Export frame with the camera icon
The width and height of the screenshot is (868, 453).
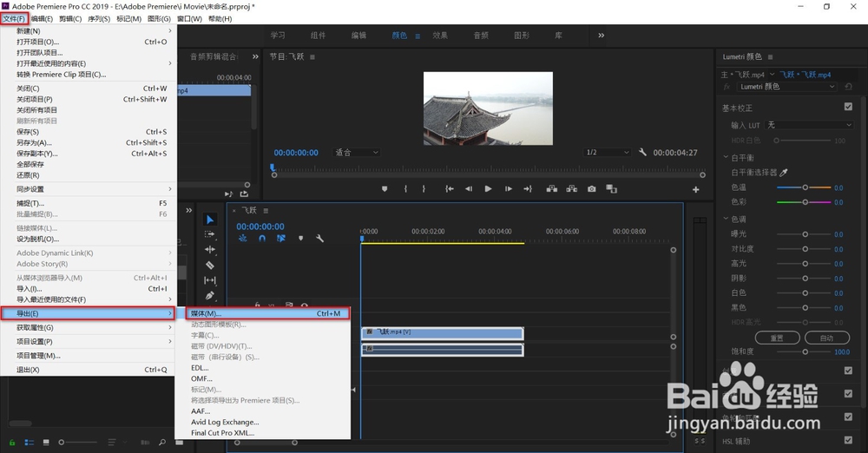(x=592, y=189)
